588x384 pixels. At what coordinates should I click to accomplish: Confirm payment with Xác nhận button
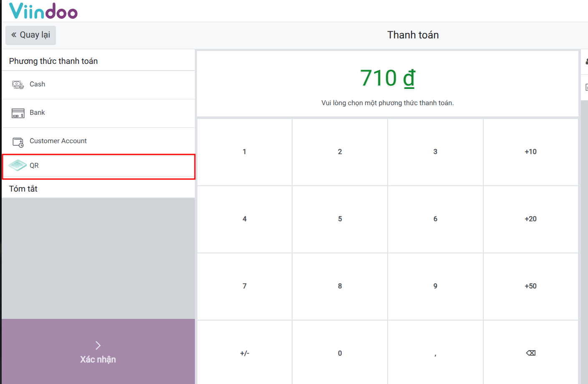pos(98,352)
